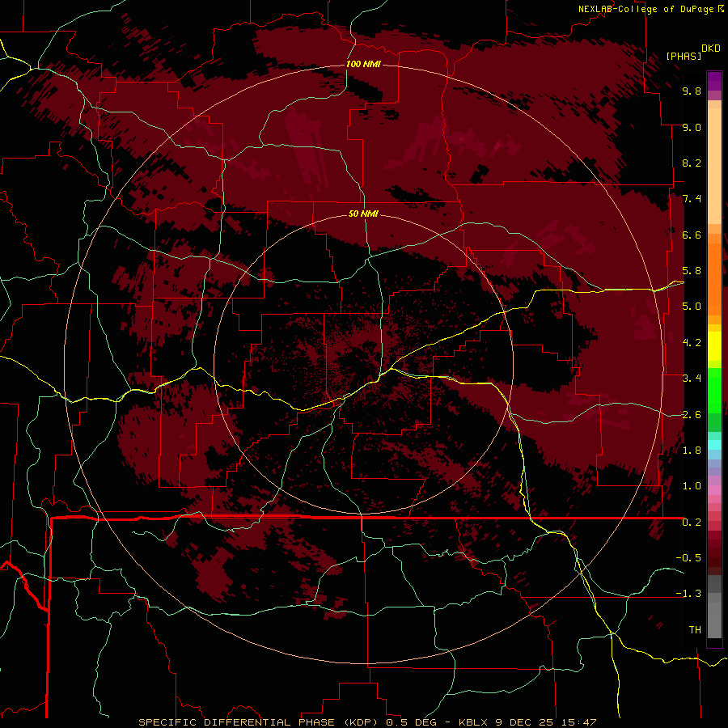728x728 pixels.
Task: Click the orange segment of the color bar
Action: tap(714, 278)
